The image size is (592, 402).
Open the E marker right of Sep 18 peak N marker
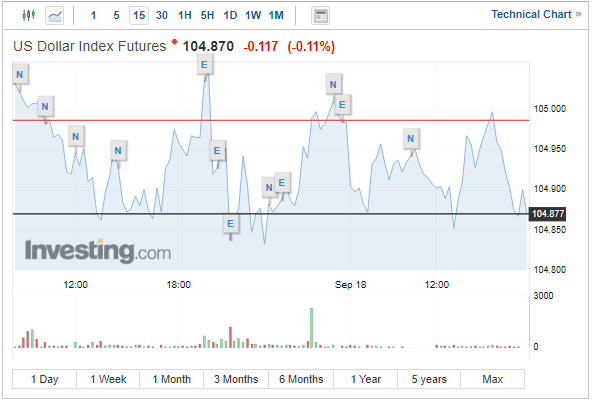click(342, 105)
